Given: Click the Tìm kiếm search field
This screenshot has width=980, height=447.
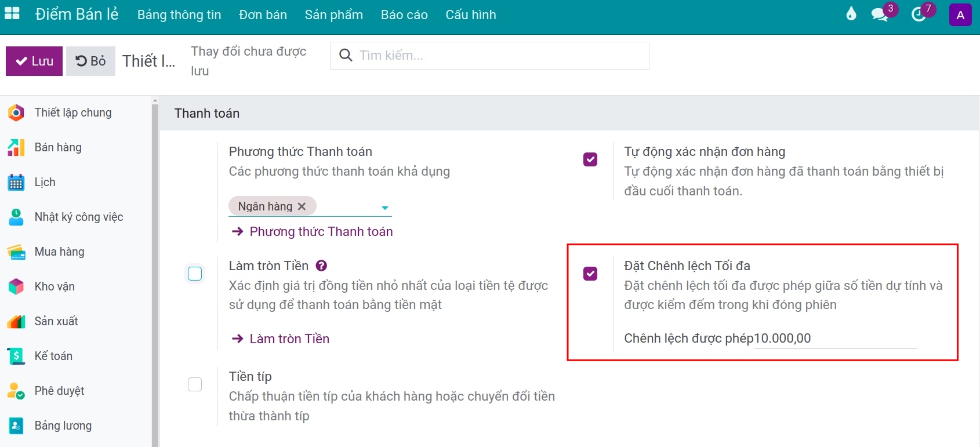Looking at the screenshot, I should (x=489, y=56).
